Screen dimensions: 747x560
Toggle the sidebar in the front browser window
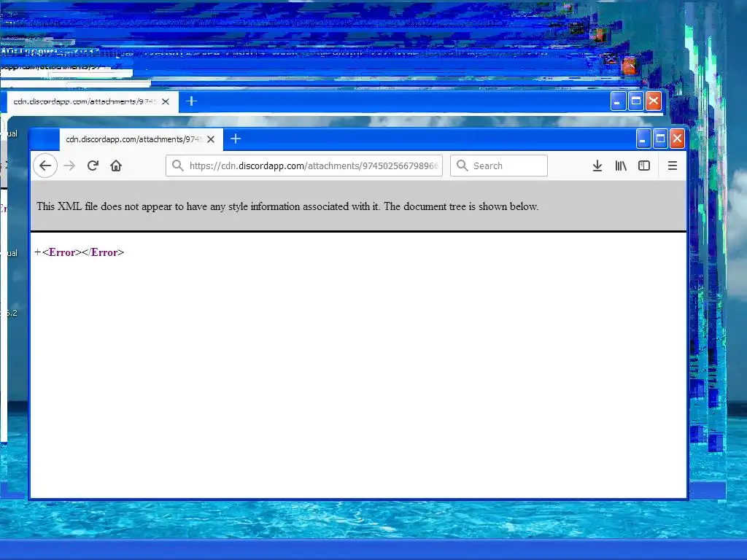coord(644,166)
